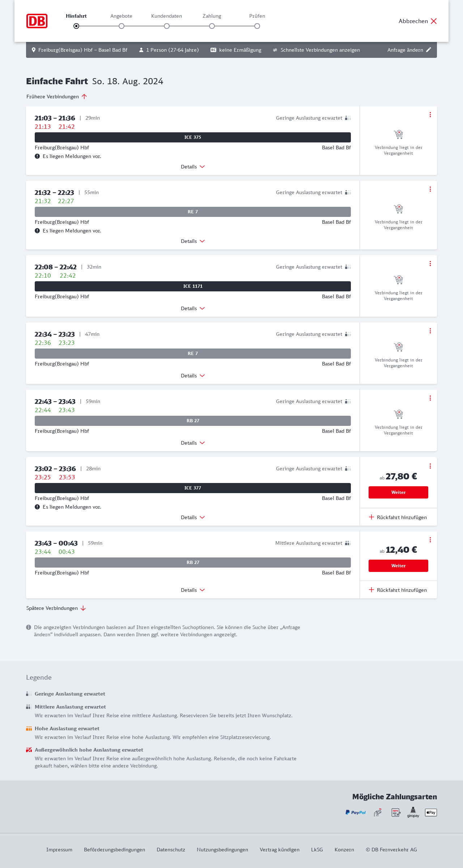Click the crossed-out cart icon for ICE 1171
The width and height of the screenshot is (463, 868).
tap(398, 279)
